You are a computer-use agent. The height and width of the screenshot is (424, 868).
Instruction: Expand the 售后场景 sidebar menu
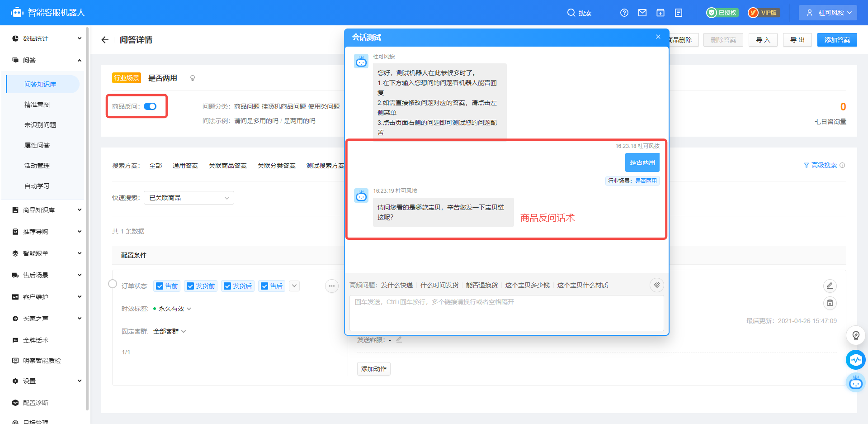point(47,275)
